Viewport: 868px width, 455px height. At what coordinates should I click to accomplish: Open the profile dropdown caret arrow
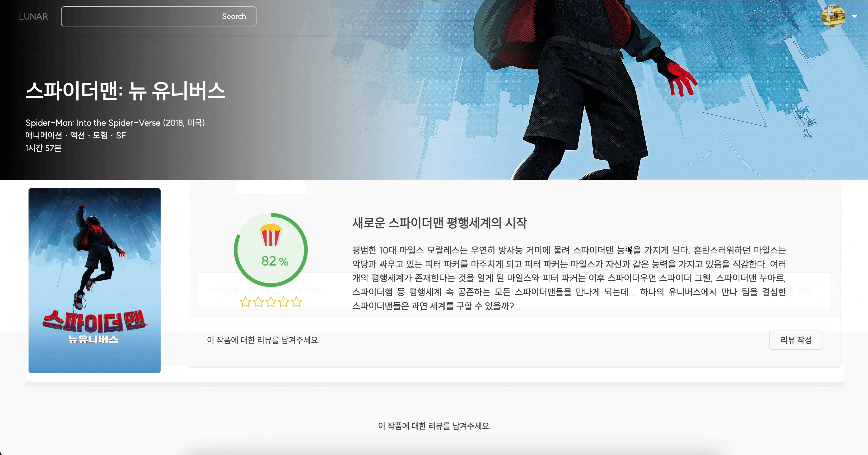pos(854,16)
